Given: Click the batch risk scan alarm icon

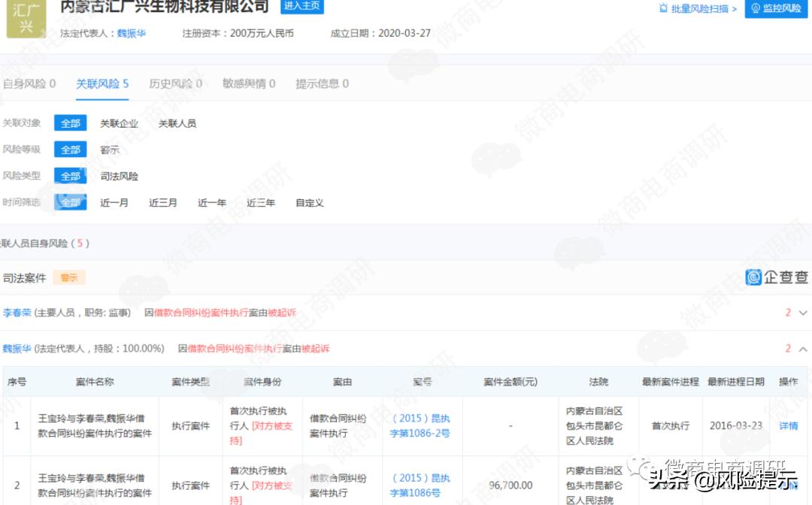Looking at the screenshot, I should pyautogui.click(x=662, y=9).
